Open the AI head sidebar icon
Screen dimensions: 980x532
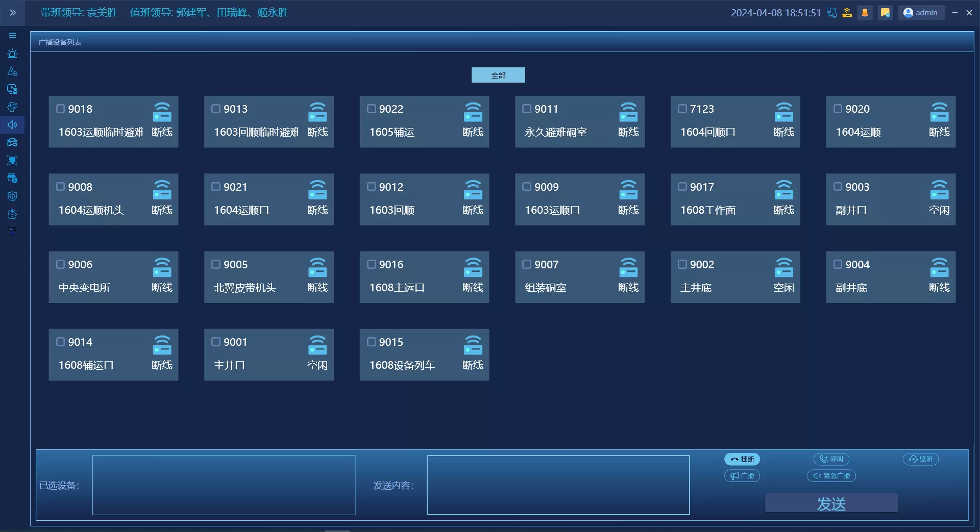(12, 107)
